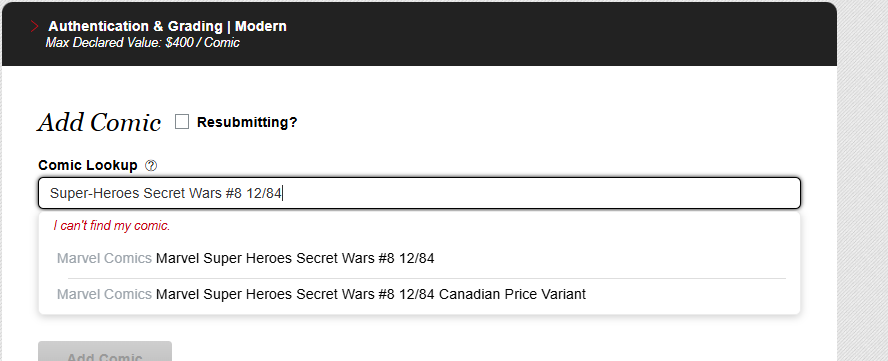Toggle resubmission via the Resubmitting? label text
888x361 pixels.
pyautogui.click(x=247, y=122)
